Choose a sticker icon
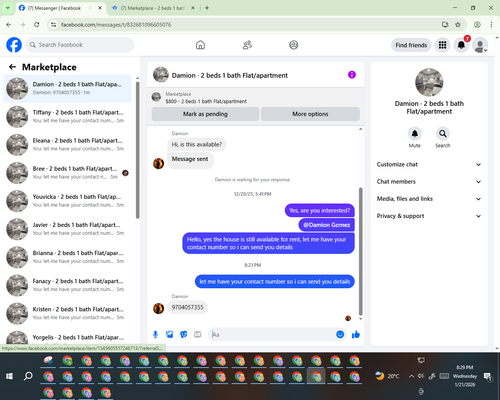 pyautogui.click(x=184, y=334)
